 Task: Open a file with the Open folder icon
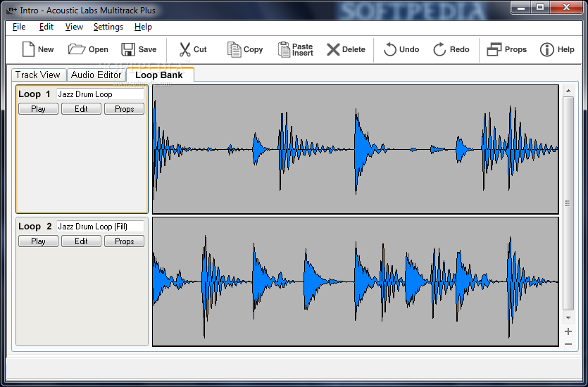click(77, 49)
